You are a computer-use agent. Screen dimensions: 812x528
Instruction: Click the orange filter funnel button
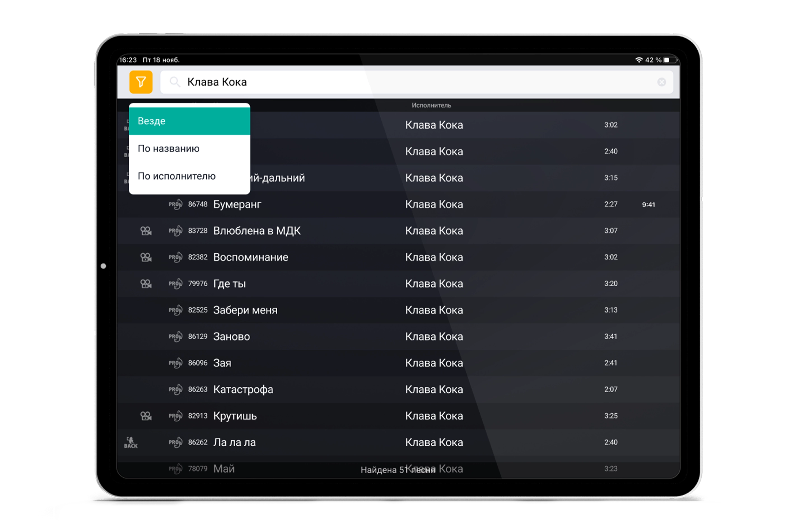(x=141, y=82)
